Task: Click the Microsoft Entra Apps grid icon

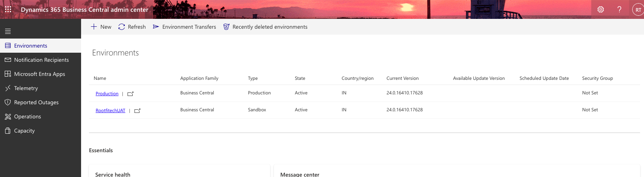Action: pos(8,74)
